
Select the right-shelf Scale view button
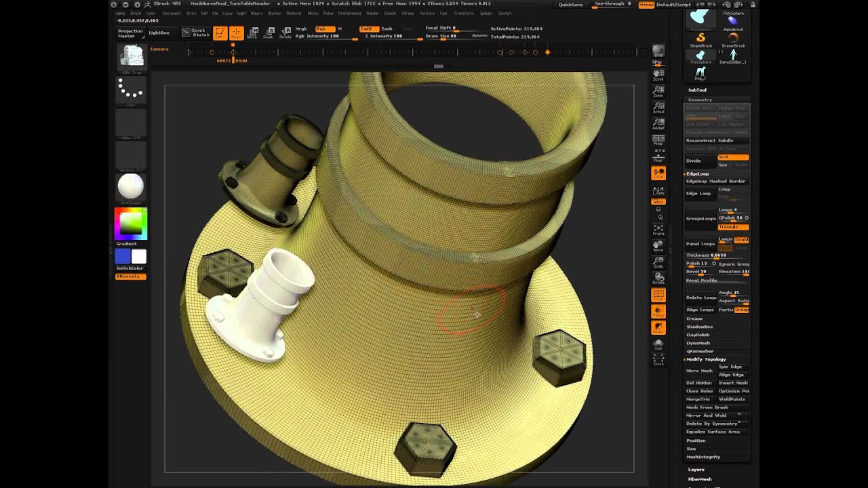658,263
